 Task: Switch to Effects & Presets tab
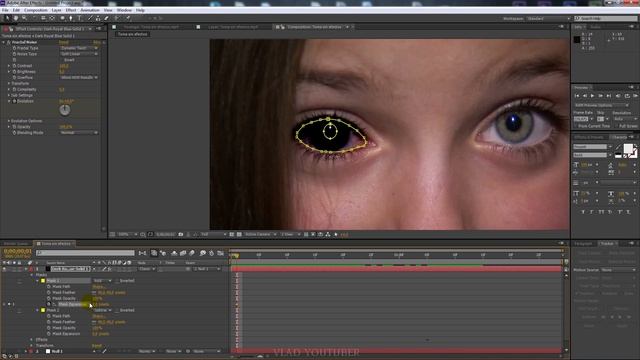click(x=588, y=137)
